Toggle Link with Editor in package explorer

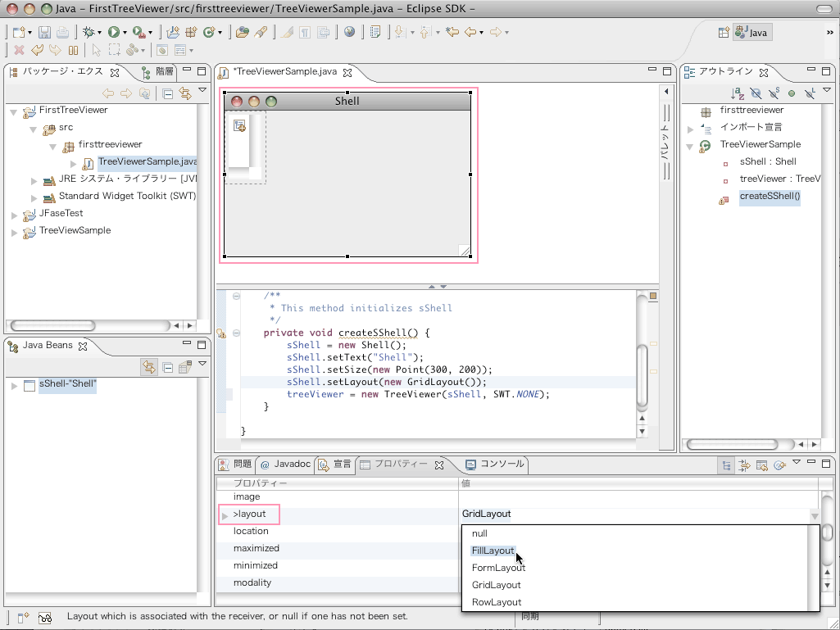185,93
